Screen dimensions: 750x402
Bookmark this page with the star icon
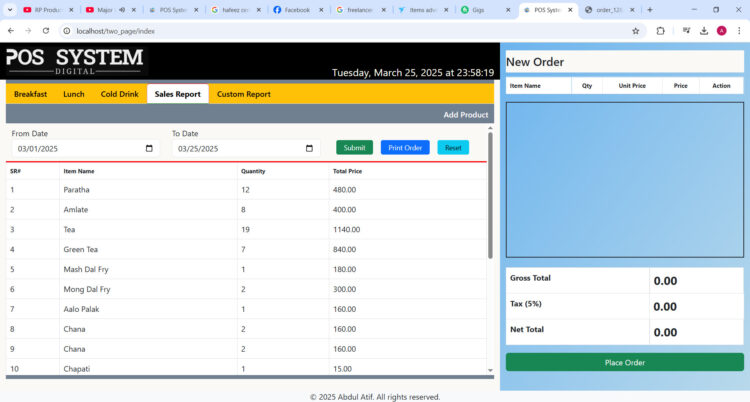coord(635,31)
